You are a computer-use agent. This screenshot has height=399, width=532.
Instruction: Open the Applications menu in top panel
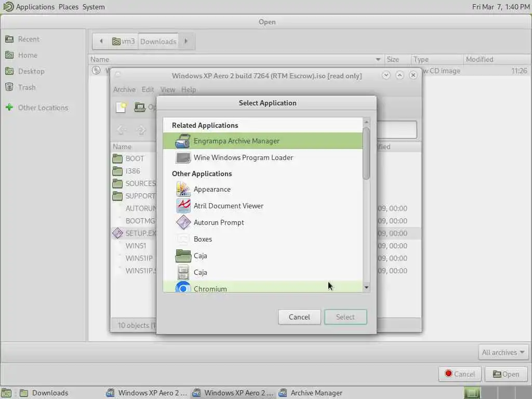click(x=35, y=7)
